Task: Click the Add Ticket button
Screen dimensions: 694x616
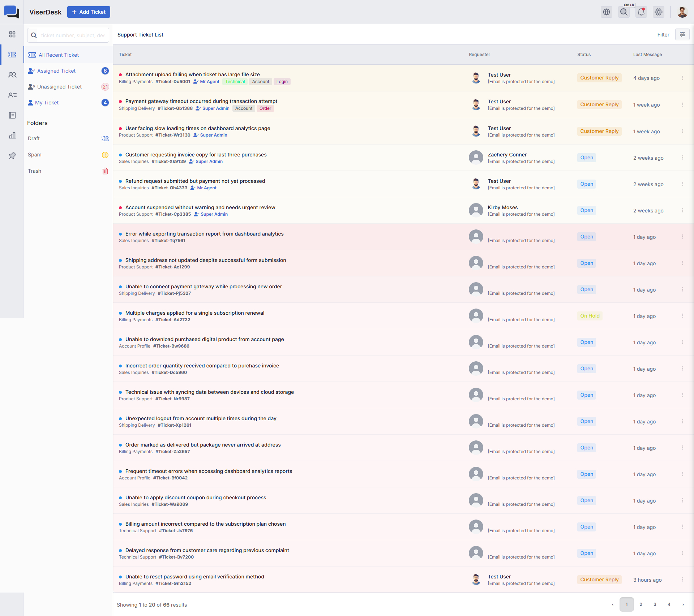Action: (x=89, y=12)
